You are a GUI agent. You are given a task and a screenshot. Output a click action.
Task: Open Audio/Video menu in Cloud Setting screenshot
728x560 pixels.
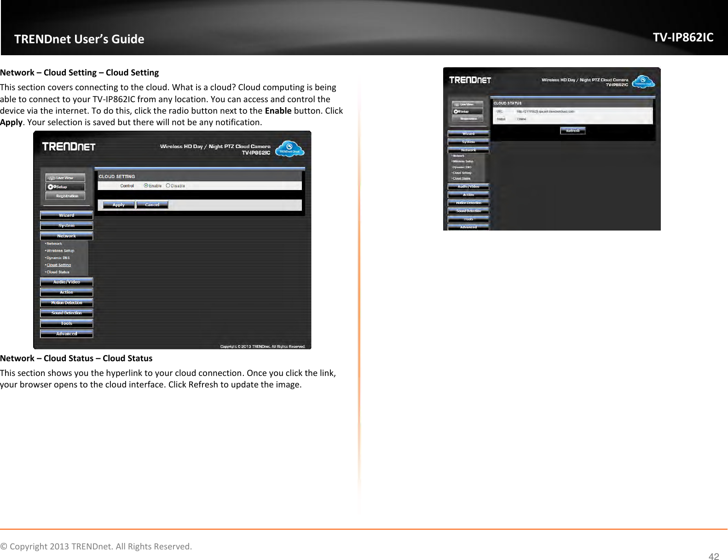tap(67, 282)
